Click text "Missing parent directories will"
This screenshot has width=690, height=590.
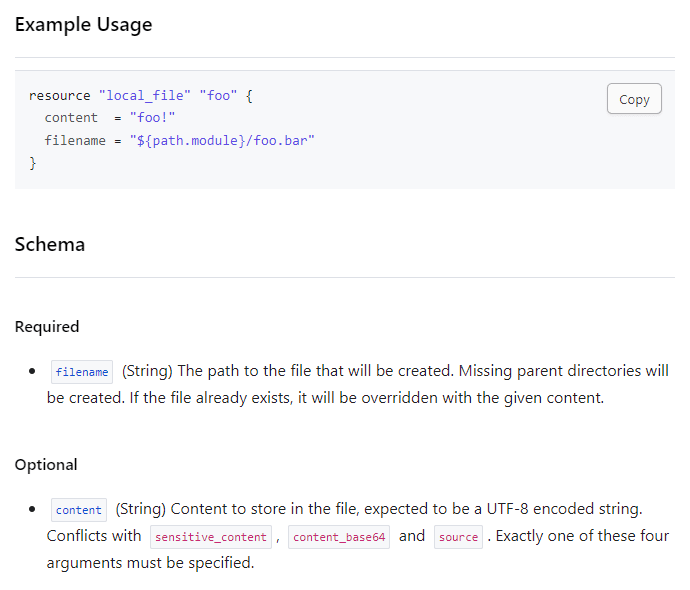click(564, 371)
